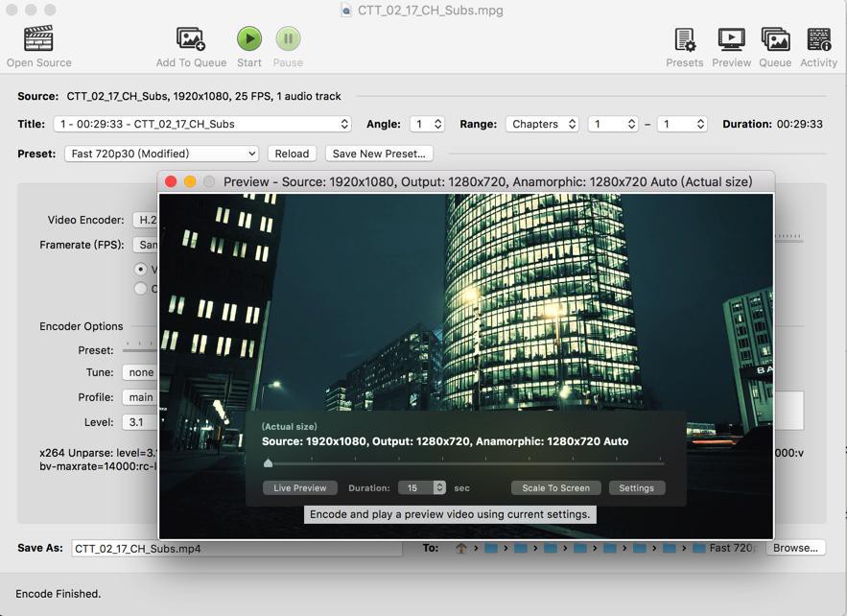Click the quality slider ticks behind the preview

788,237
